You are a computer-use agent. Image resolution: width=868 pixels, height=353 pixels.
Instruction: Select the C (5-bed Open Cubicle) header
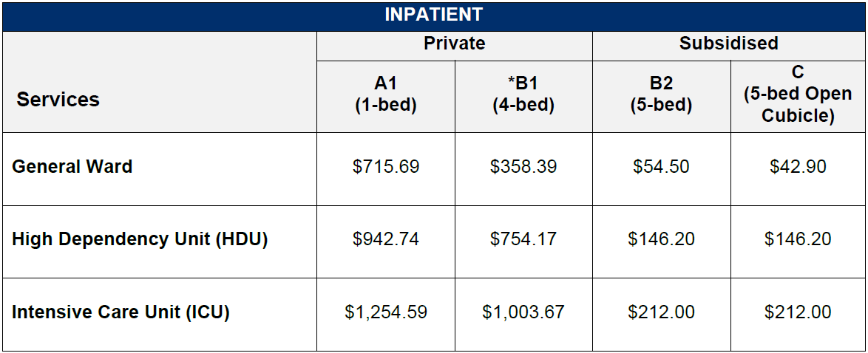(x=798, y=95)
